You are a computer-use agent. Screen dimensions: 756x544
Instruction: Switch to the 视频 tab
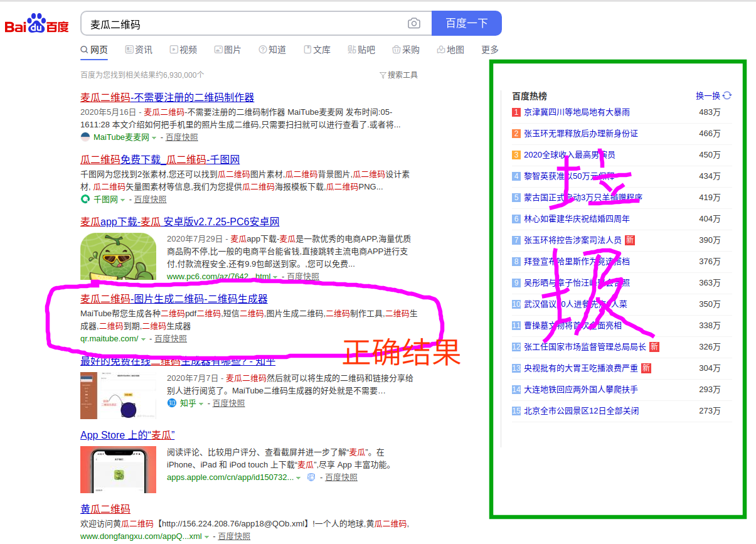[x=183, y=50]
